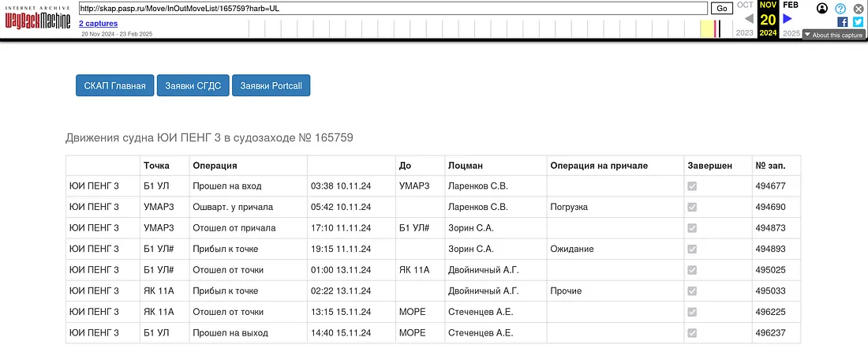The height and width of the screenshot is (360, 868).
Task: Click the grayed previous capture arrow
Action: (x=749, y=18)
